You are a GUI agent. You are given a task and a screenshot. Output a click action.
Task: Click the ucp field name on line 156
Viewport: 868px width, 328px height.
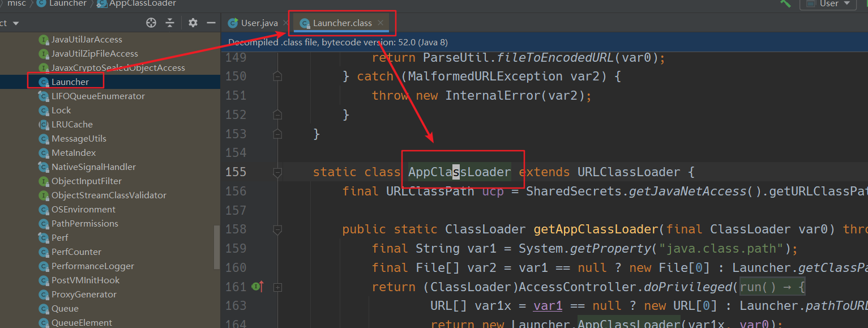click(493, 191)
